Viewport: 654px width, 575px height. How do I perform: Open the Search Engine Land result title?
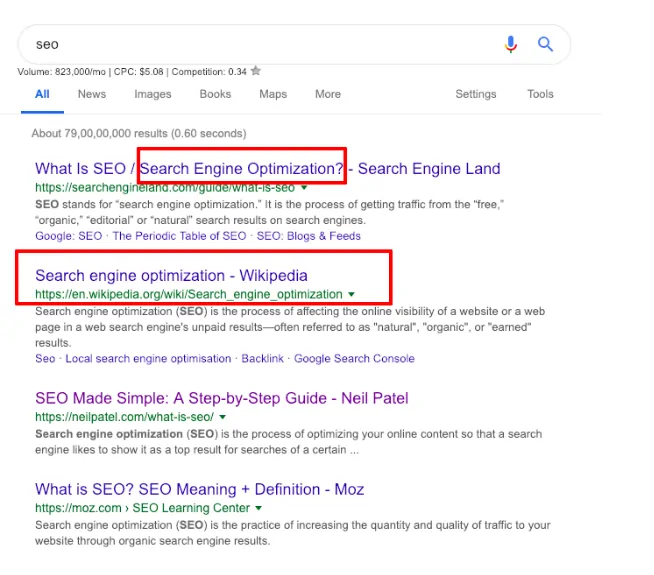267,168
